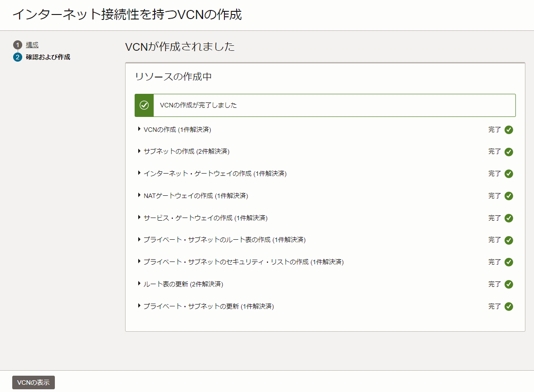Screen dimensions: 534x392
Task: Click green check for サービス・ゲートウェイの作成
Action: coord(509,218)
